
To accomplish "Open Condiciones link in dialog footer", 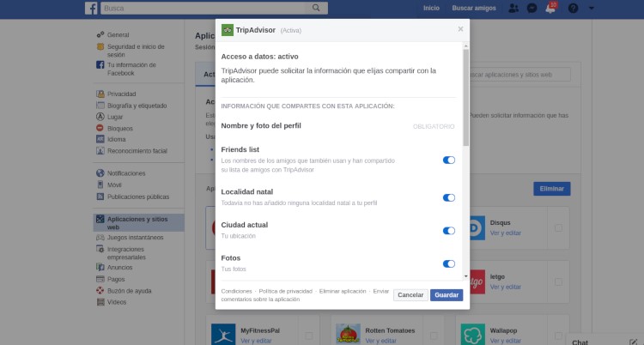I will point(237,291).
